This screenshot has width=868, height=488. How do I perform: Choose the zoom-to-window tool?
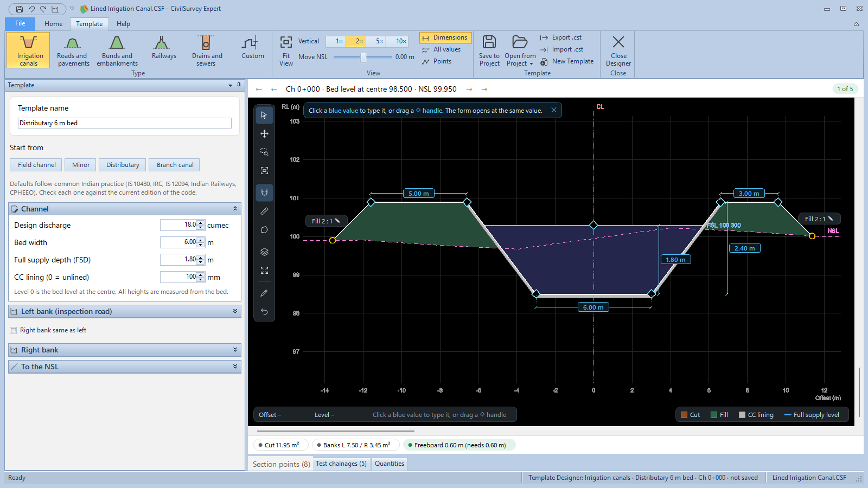point(264,152)
